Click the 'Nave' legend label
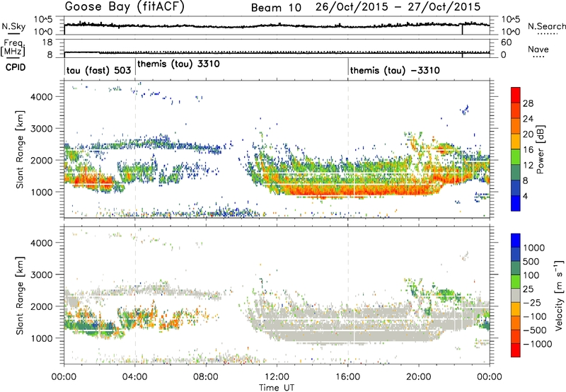Image resolution: width=566 pixels, height=392 pixels. coord(538,49)
